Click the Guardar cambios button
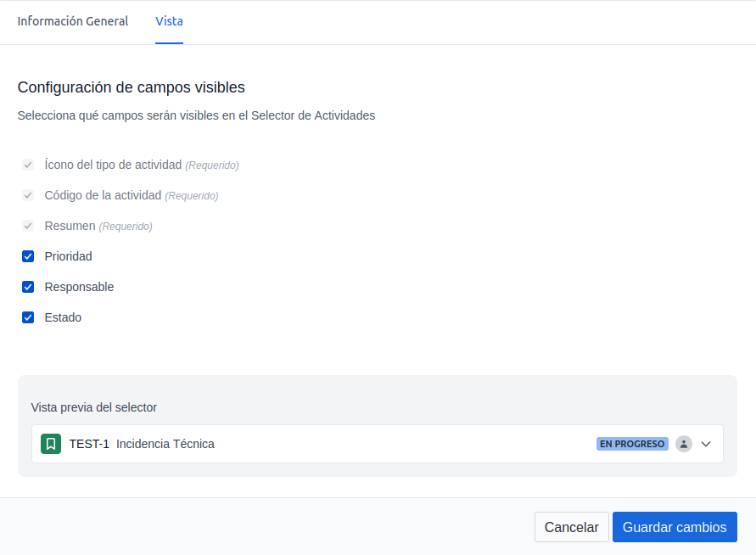The height and width of the screenshot is (555, 756). pyautogui.click(x=675, y=527)
